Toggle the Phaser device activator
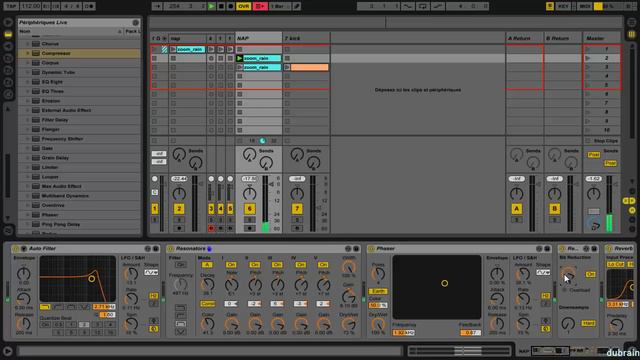 (x=371, y=249)
